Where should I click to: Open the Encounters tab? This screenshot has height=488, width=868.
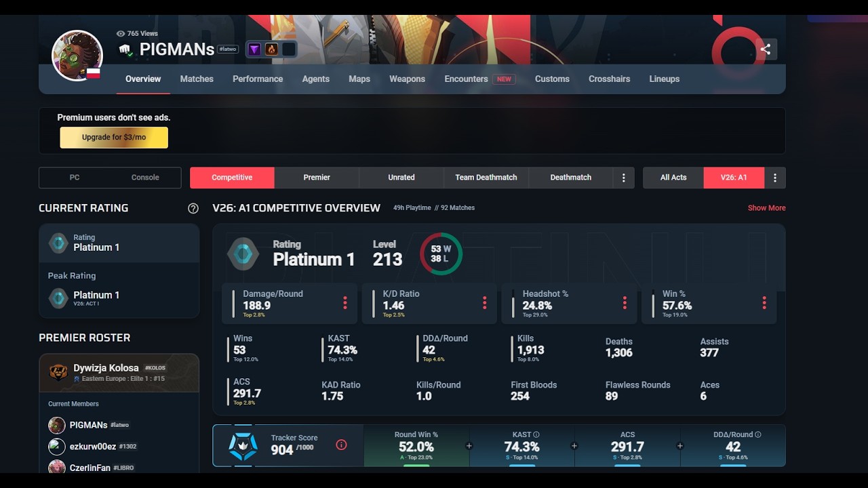point(480,79)
